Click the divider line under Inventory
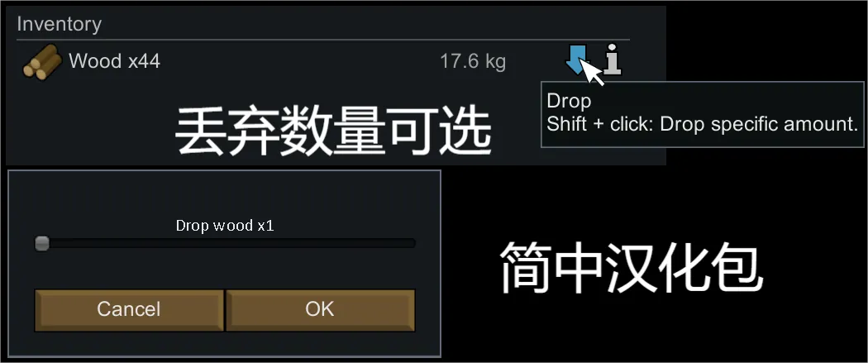Screen dimensions: 868x363 pyautogui.click(x=323, y=40)
